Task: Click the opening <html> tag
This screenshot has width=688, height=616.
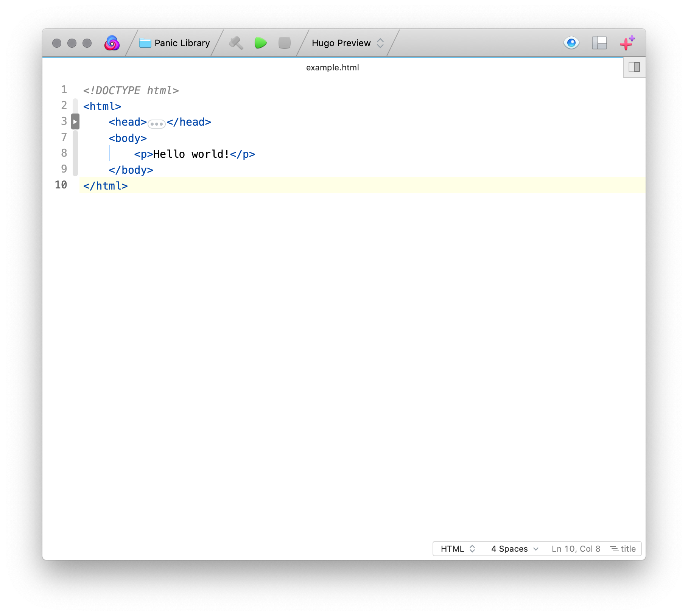Action: coord(102,106)
